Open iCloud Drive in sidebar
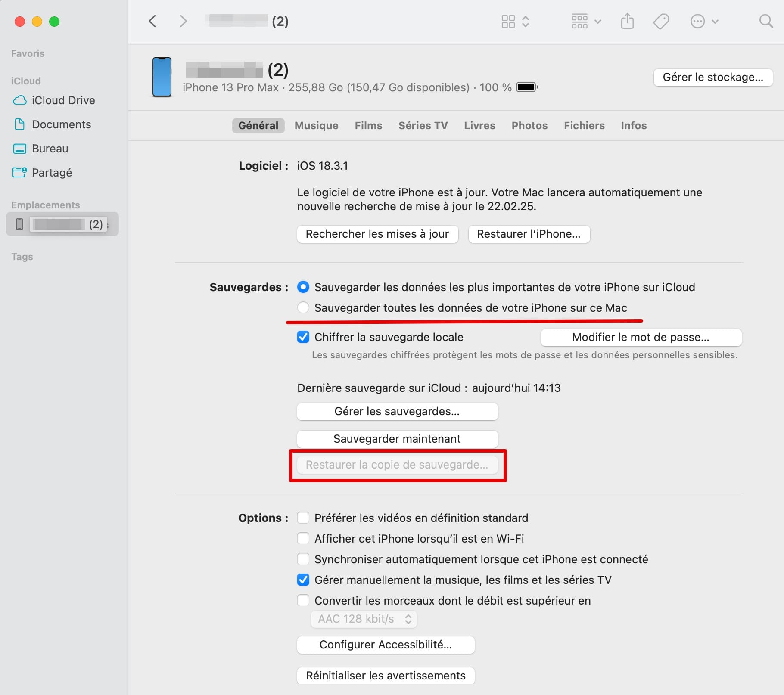The height and width of the screenshot is (695, 784). tap(63, 100)
